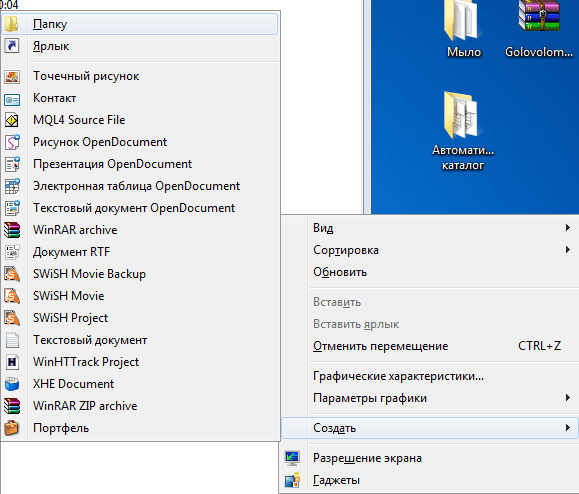The height and width of the screenshot is (494, 579).
Task: Click the SWiSH Movie Backup icon
Action: (12, 274)
